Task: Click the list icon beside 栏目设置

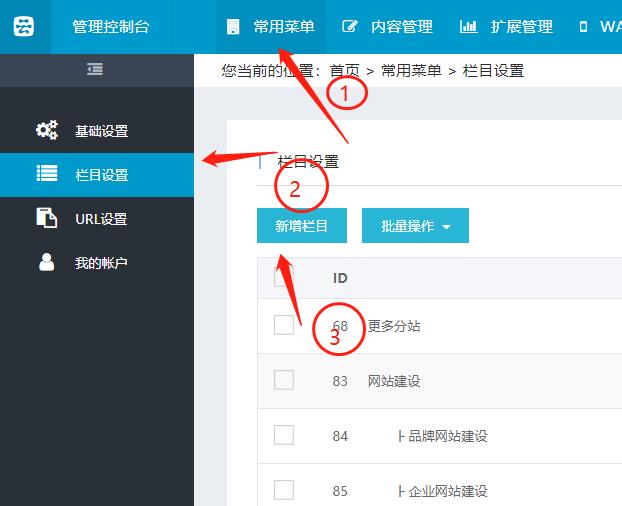Action: pyautogui.click(x=47, y=174)
